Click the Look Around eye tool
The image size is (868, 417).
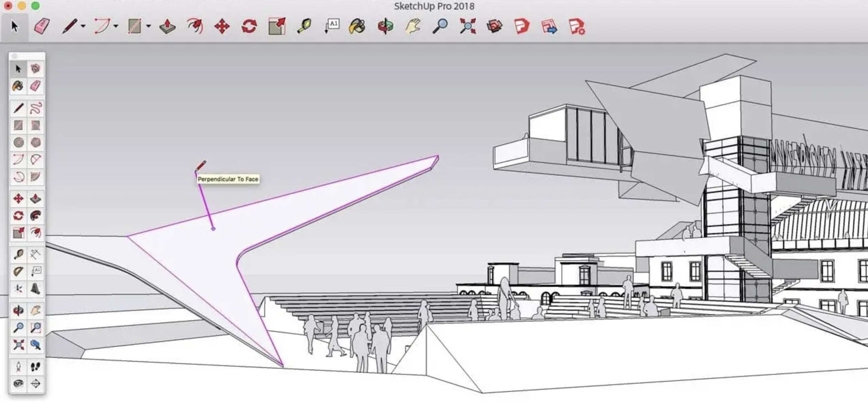[18, 384]
